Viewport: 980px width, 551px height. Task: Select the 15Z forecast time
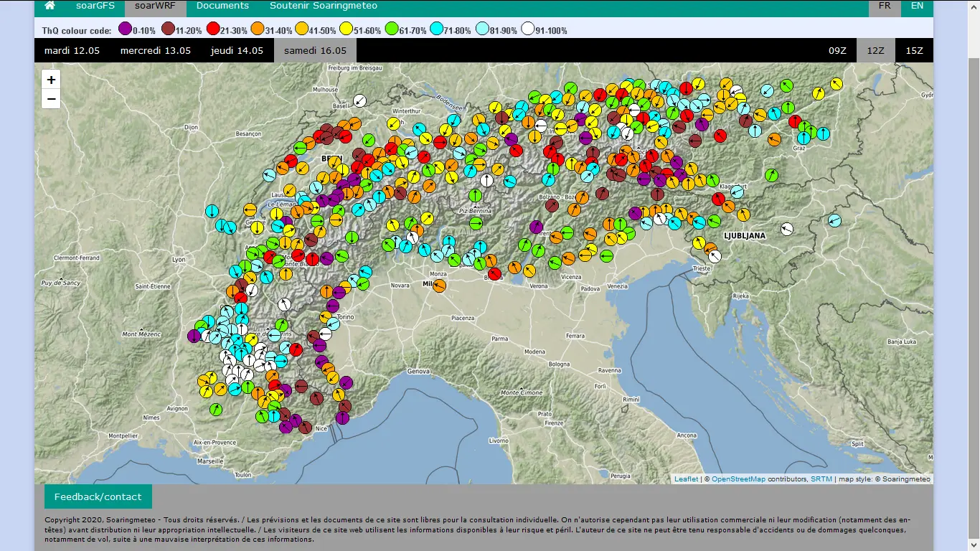pos(914,50)
